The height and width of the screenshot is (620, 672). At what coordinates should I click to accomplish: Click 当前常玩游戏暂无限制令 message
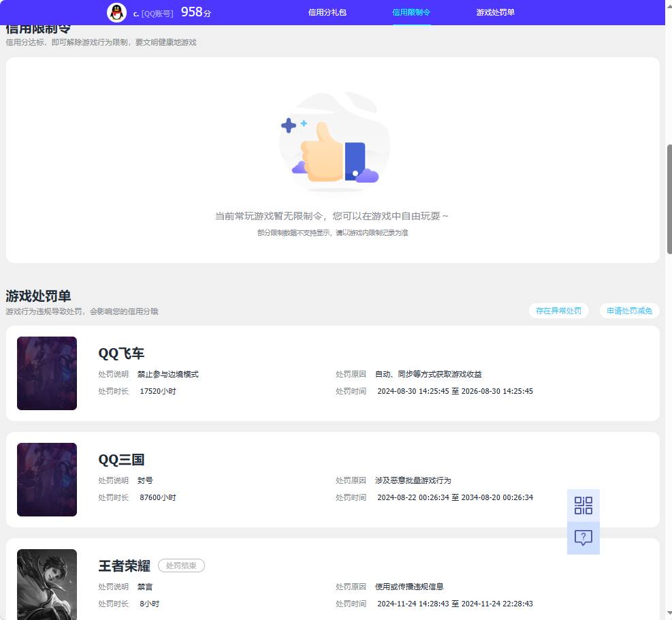pos(332,216)
